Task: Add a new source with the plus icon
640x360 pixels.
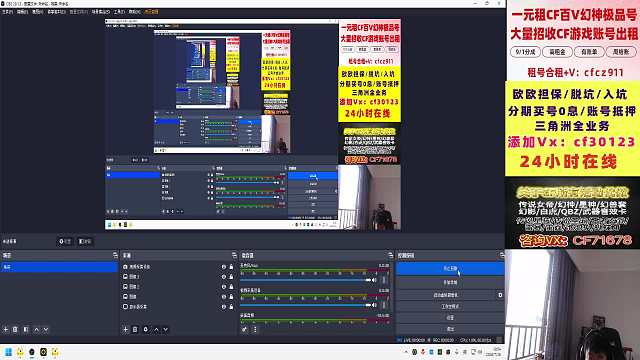Action: 125,329
